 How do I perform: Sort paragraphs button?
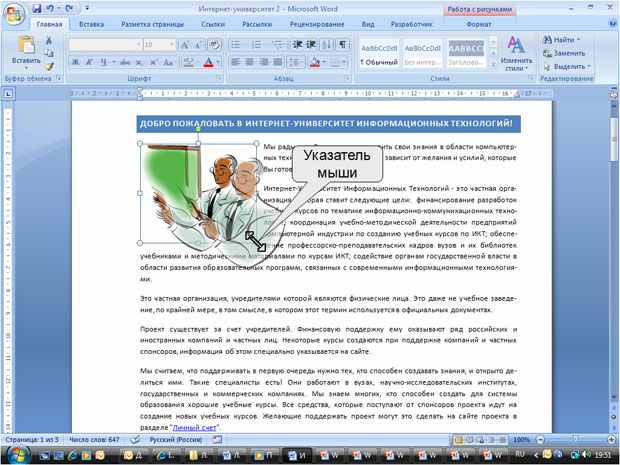coord(327,45)
